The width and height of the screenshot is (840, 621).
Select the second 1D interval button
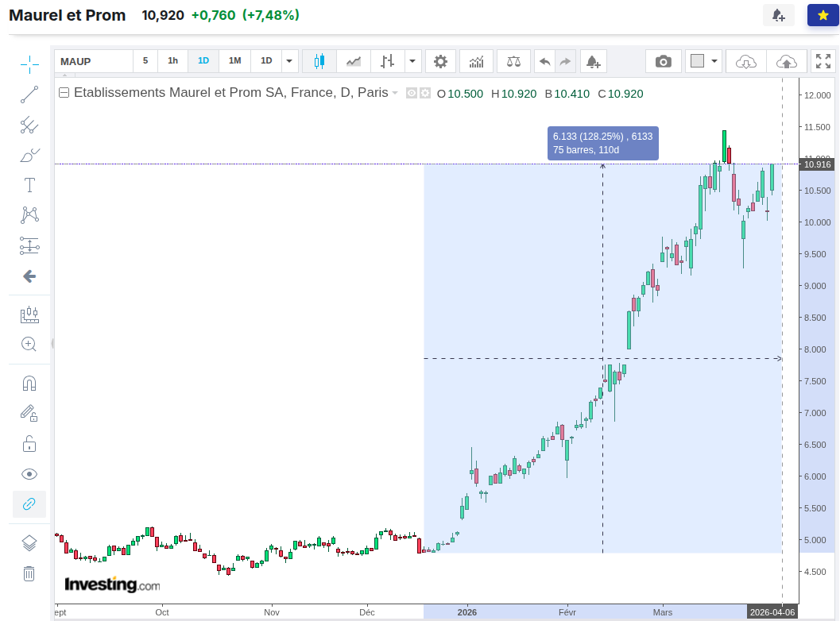point(266,61)
